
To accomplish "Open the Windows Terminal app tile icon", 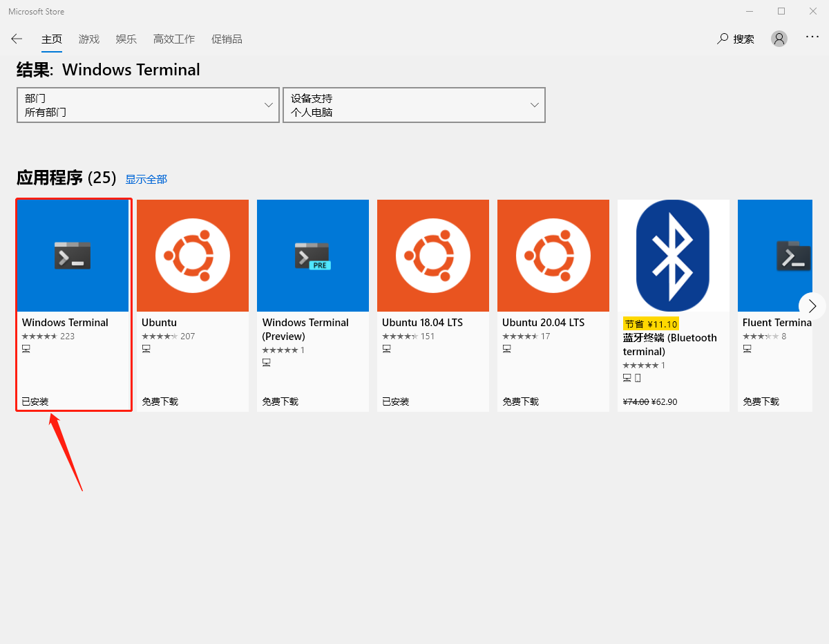I will [x=73, y=256].
